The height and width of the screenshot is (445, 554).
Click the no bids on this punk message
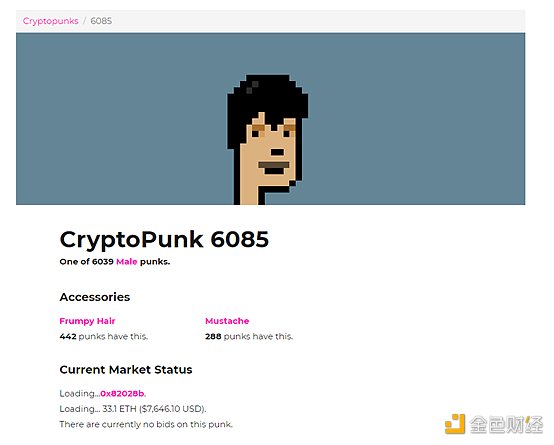click(146, 424)
